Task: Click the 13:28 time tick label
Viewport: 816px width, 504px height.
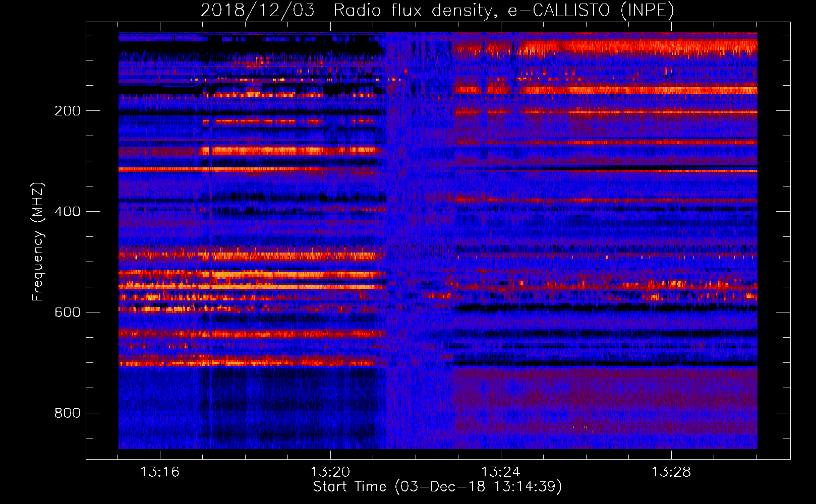Action: (x=671, y=472)
